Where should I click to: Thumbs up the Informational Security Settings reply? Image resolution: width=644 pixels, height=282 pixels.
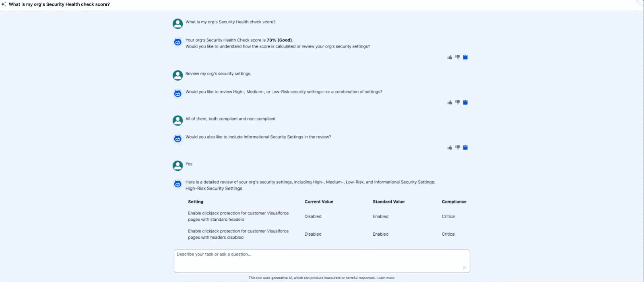point(450,147)
